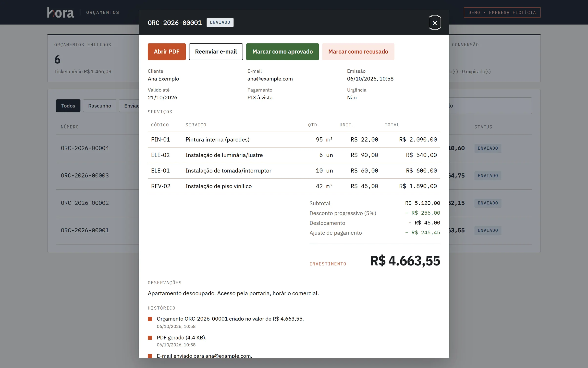Close the ORC-2026-00001 dialog

pyautogui.click(x=435, y=23)
